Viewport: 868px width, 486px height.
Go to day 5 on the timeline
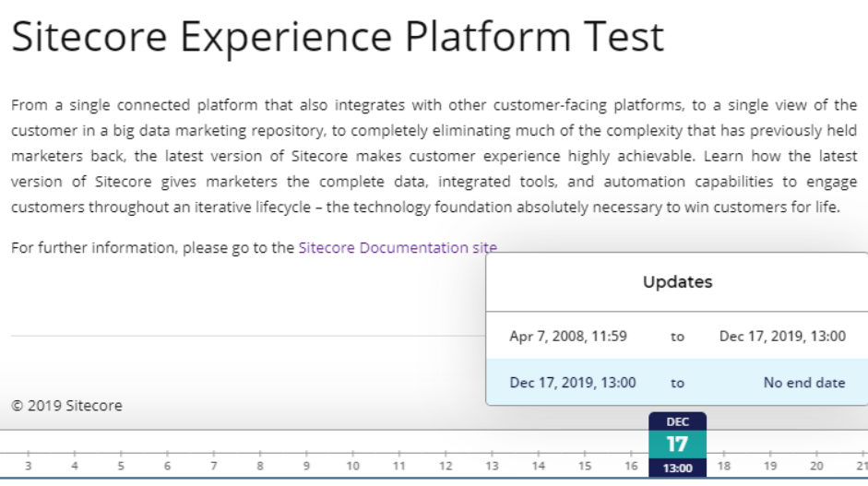(x=121, y=466)
